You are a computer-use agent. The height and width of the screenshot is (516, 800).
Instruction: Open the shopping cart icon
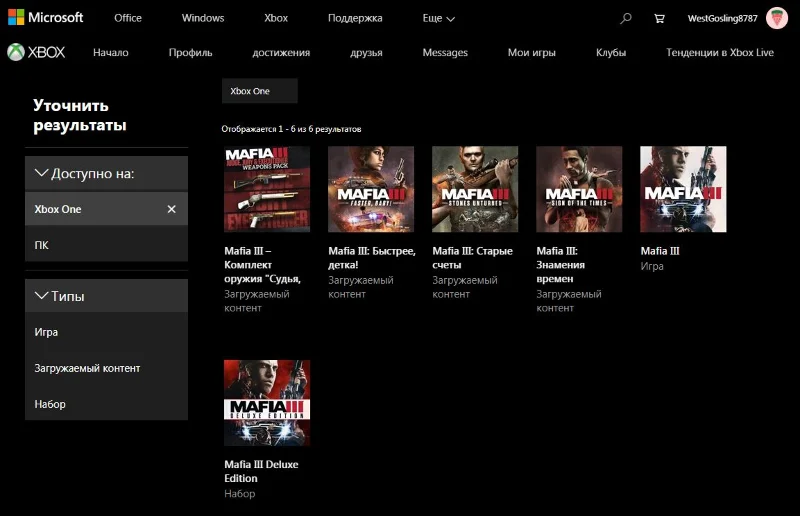tap(658, 18)
